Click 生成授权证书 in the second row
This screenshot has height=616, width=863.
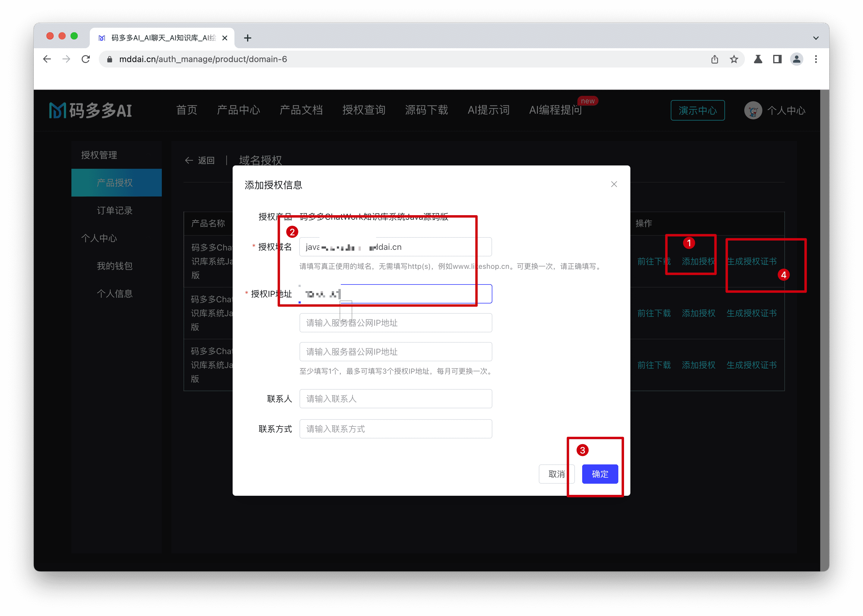(752, 313)
